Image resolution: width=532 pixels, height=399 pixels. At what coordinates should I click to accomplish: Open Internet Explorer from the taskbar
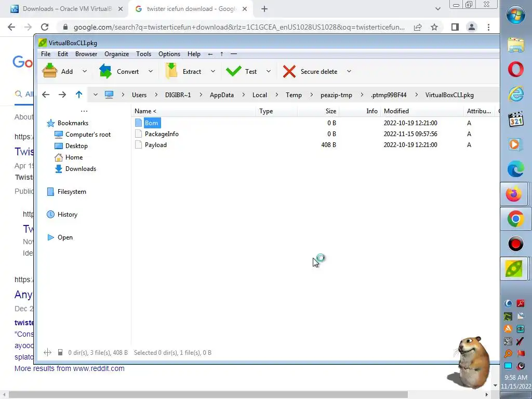click(516, 94)
